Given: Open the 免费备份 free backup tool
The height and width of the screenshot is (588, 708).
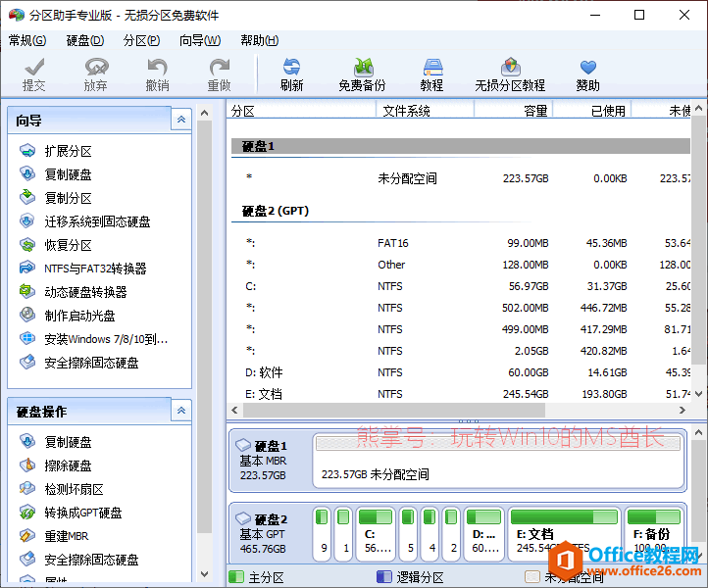Looking at the screenshot, I should (x=362, y=73).
